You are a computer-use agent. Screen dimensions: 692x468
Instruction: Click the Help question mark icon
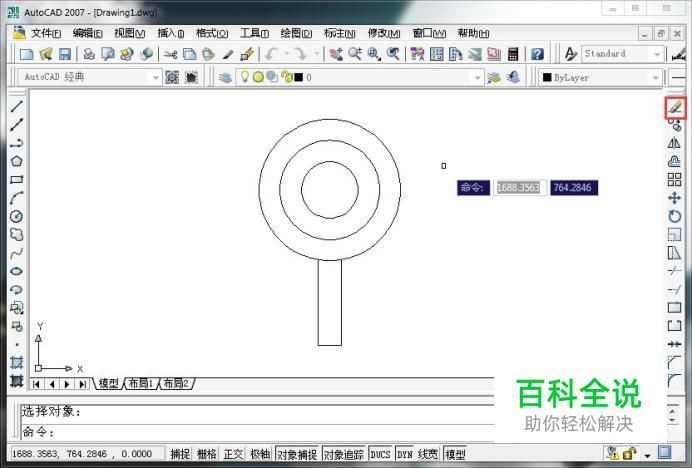click(537, 54)
